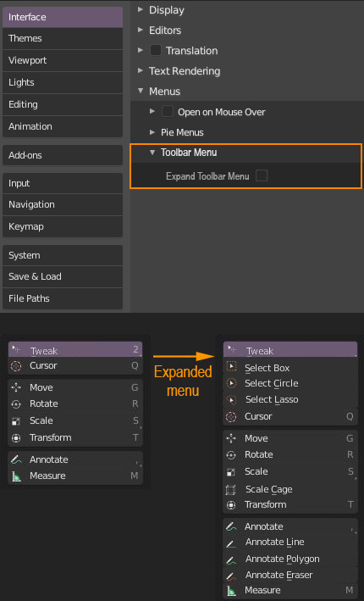Click Measure icon in collapsed menu
Image resolution: width=364 pixels, height=601 pixels.
(16, 476)
